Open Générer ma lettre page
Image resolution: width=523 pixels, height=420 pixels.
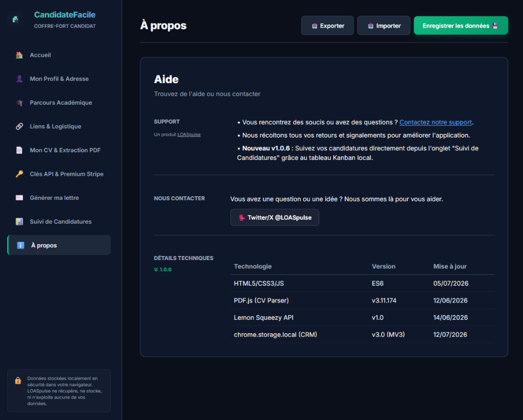pos(59,198)
